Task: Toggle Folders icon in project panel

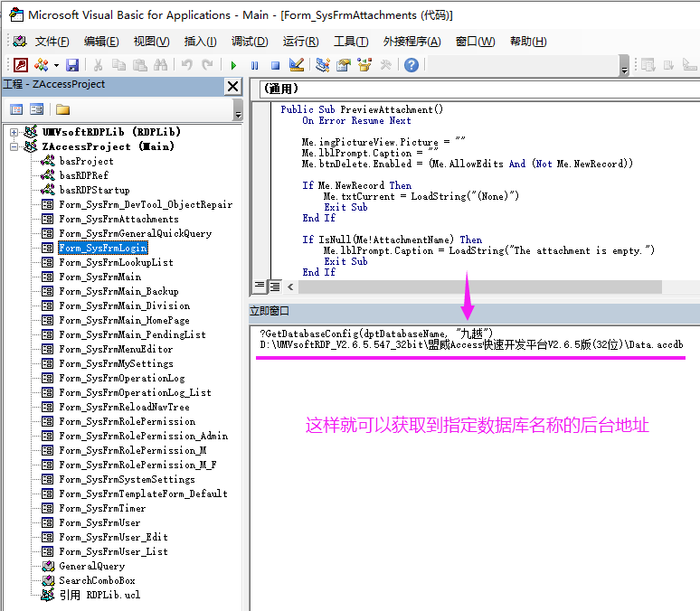Action: 63,109
